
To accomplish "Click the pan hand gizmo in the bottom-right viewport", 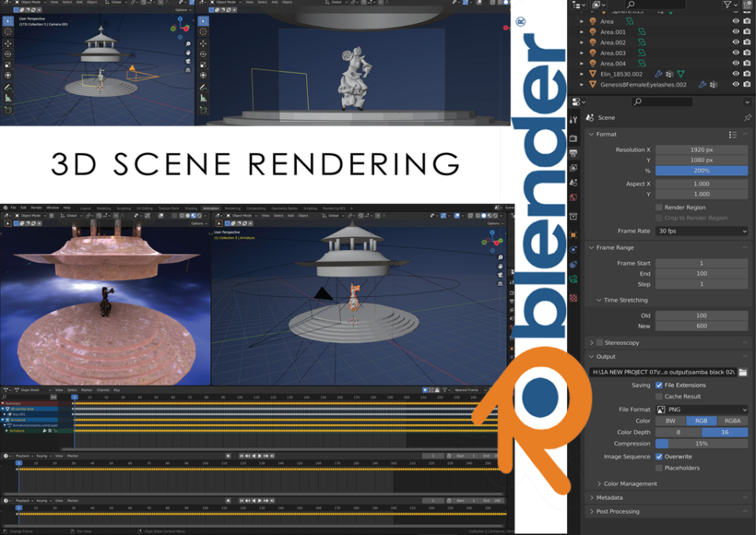I will 500,266.
